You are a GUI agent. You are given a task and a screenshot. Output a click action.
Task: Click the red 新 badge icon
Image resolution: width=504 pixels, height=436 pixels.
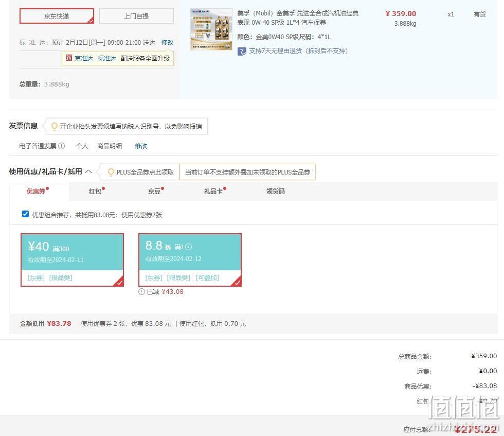coord(69,58)
